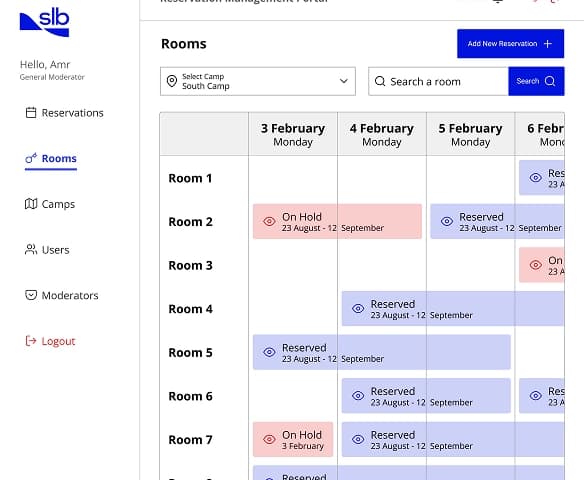Click the people icon beside Users
This screenshot has width=584, height=480.
[x=31, y=249]
